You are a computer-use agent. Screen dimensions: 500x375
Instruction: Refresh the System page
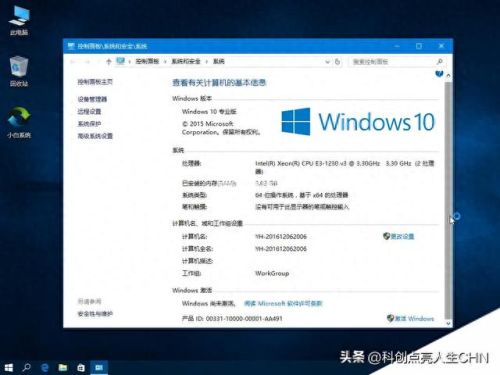click(x=337, y=62)
